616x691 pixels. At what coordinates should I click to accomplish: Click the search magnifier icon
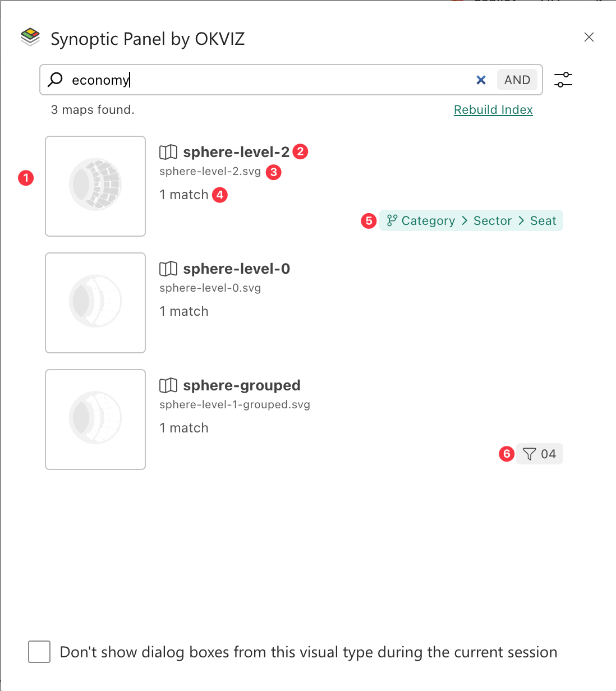(x=56, y=79)
